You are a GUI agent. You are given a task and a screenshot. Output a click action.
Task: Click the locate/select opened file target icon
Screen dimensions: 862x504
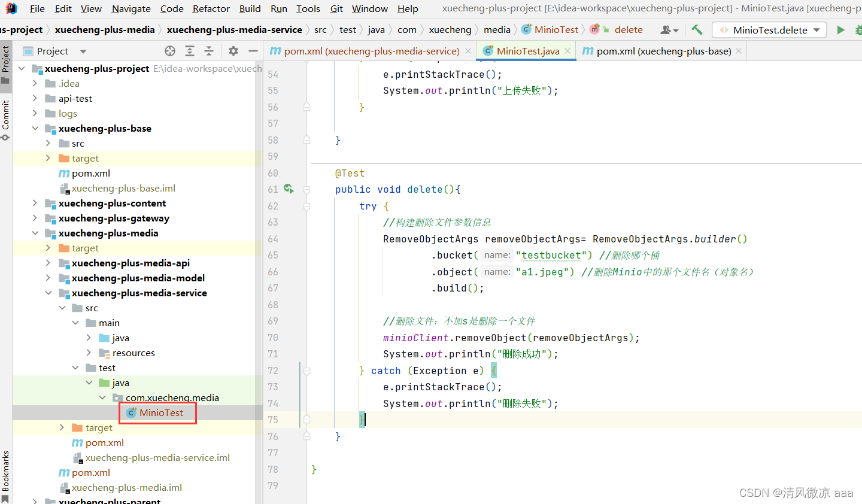point(170,51)
